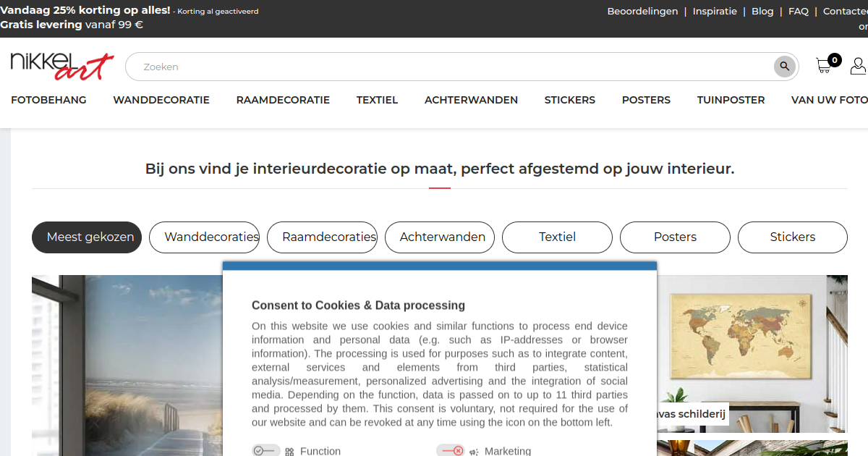Click the interieurdecoratie op maat headline

440,169
